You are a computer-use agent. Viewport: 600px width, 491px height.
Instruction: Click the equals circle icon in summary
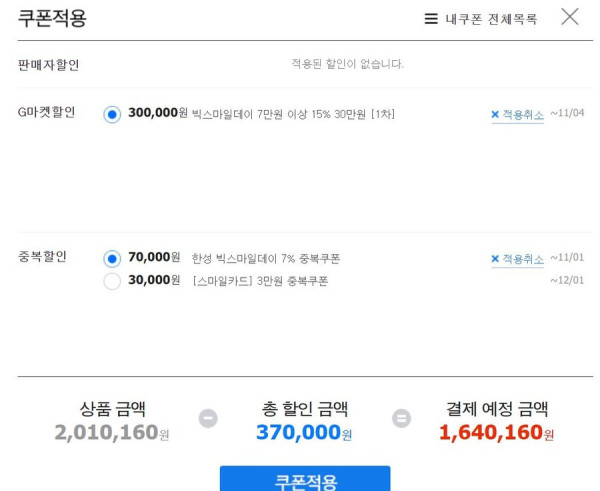tap(401, 418)
